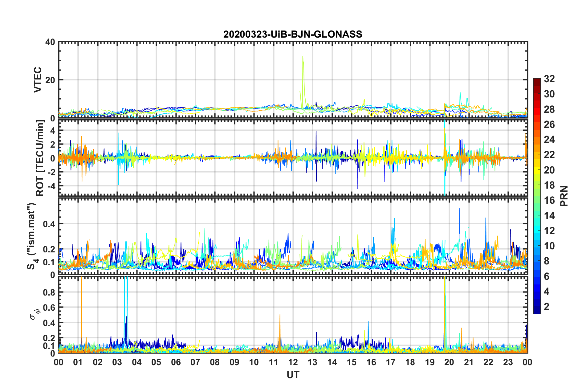Image resolution: width=586 pixels, height=392 pixels.
Task: Click the "18" label on the PRN colorbar
Action: (549, 185)
